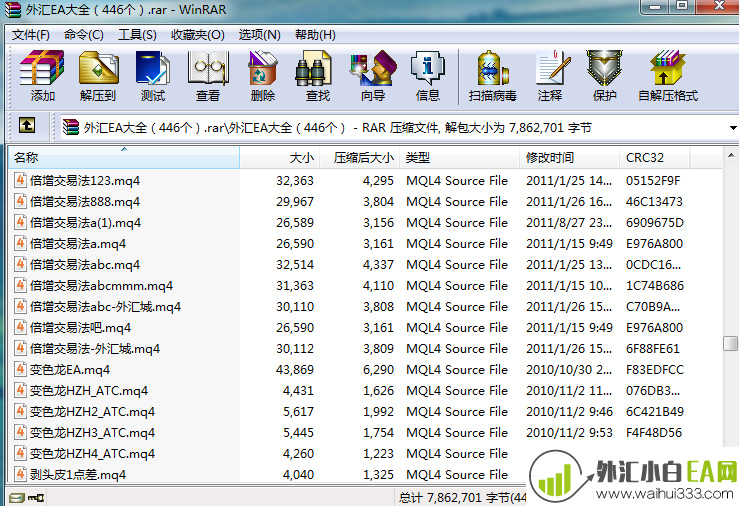Image resolution: width=739 pixels, height=506 pixels.
Task: Select file 变色龙EA.mq4 in list
Action: pyautogui.click(x=70, y=370)
